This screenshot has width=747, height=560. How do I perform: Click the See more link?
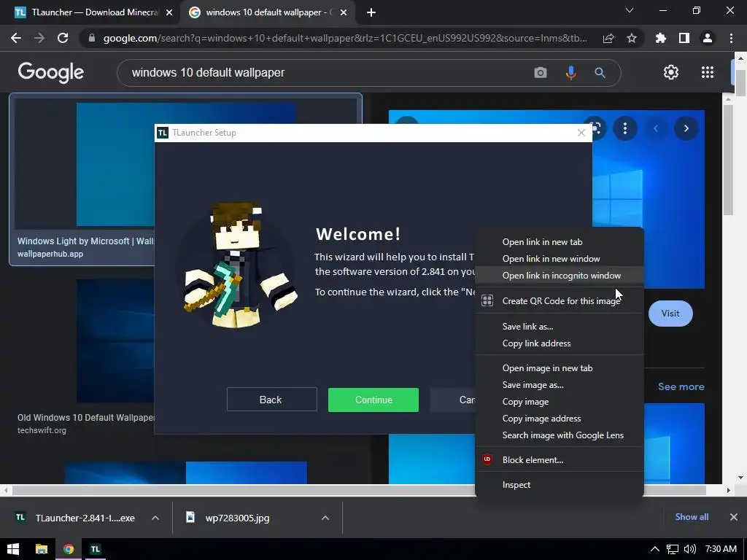681,386
